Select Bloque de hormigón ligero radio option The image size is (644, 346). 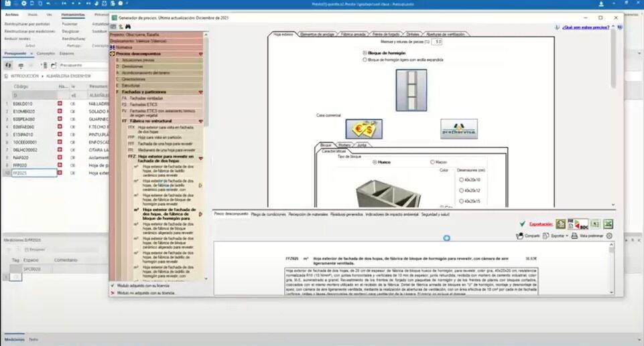[365, 60]
